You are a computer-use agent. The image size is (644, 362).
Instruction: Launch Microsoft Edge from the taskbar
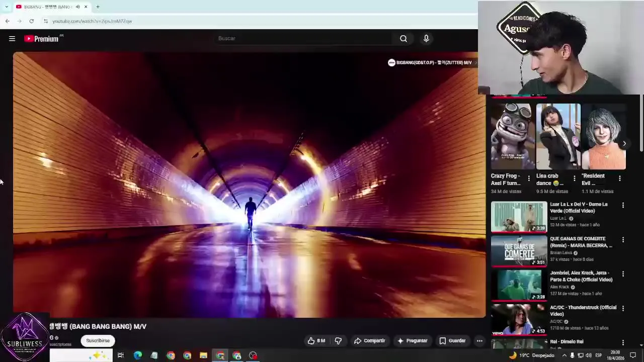[137, 355]
